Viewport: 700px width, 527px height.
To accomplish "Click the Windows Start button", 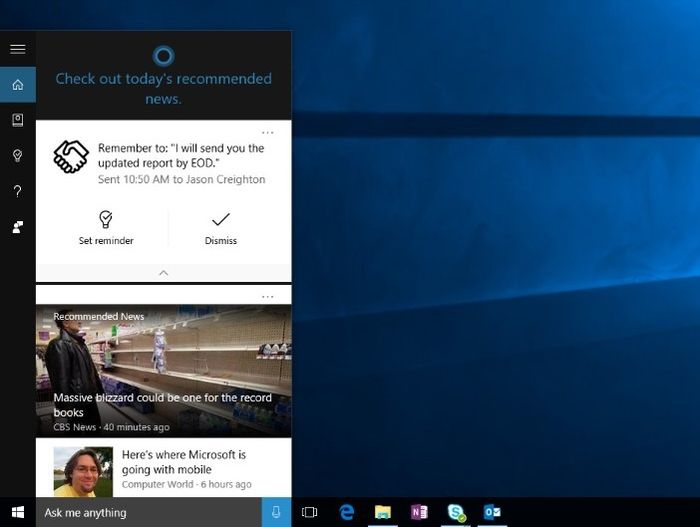I will 17,512.
